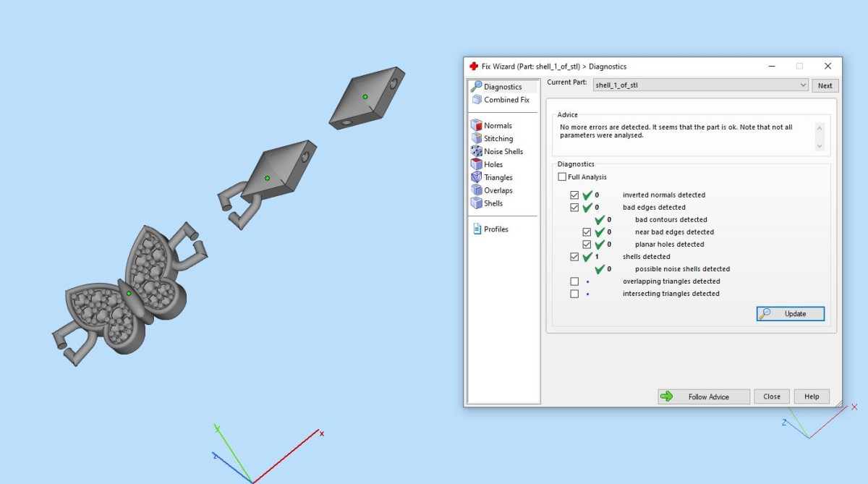Image resolution: width=868 pixels, height=484 pixels.
Task: Click the Update diagnostics button
Action: click(790, 314)
